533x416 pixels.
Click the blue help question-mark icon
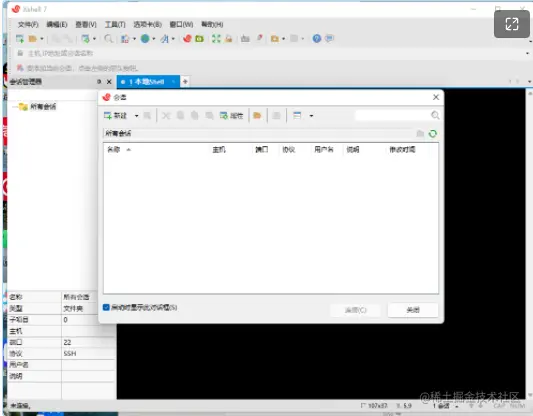tap(317, 39)
